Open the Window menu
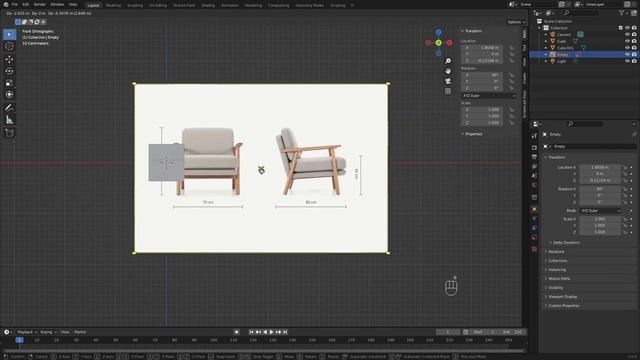640x360 pixels. coord(57,4)
